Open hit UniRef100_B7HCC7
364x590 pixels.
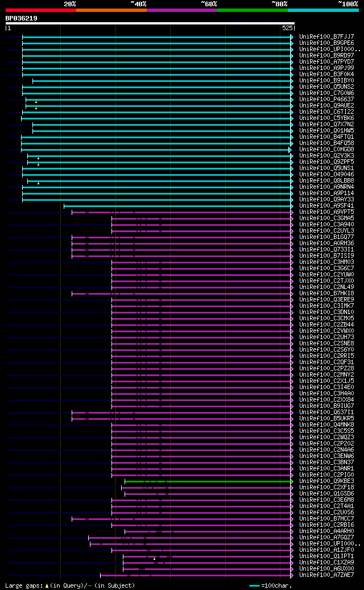(x=326, y=519)
